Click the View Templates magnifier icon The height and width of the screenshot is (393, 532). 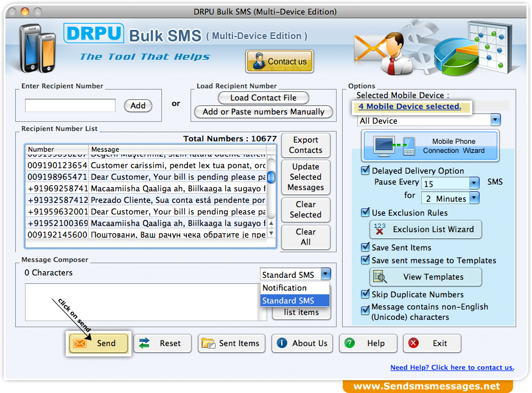tap(380, 277)
